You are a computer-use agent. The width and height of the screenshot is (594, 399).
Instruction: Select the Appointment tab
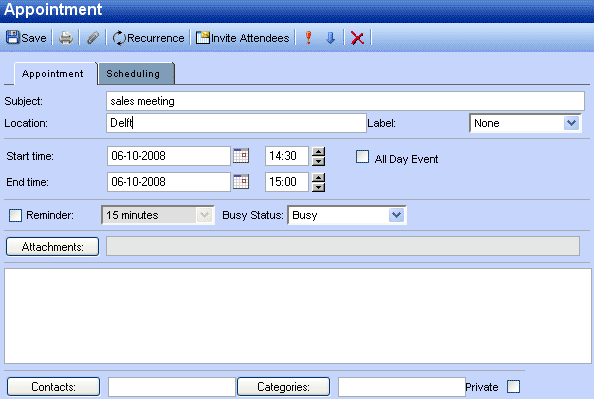[53, 74]
